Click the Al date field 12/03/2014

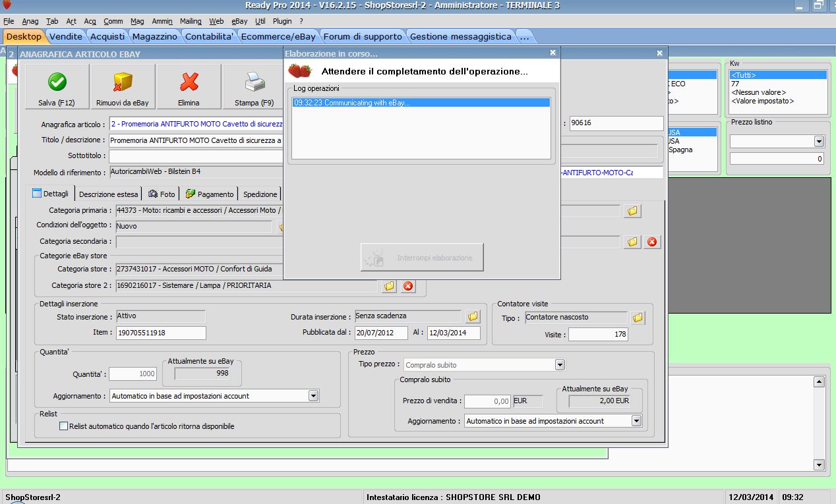click(454, 333)
